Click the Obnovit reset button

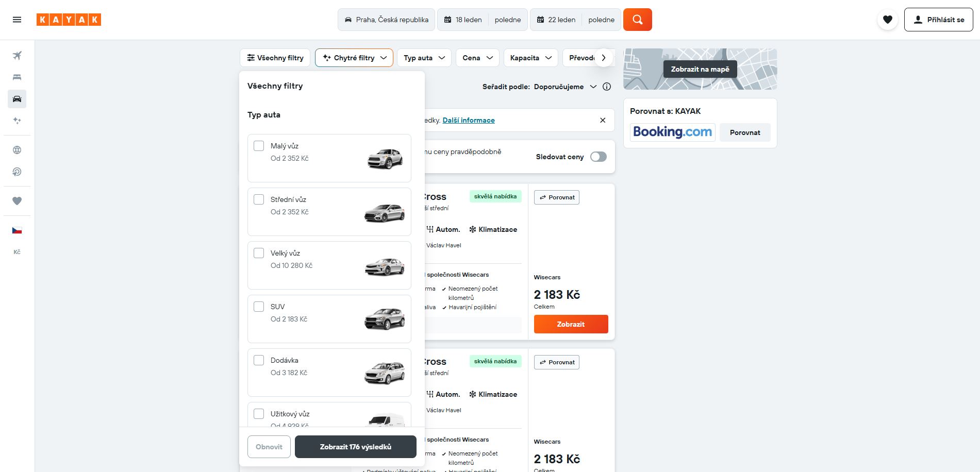(269, 447)
